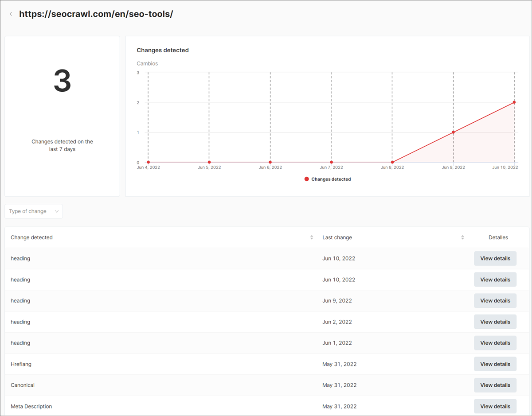
Task: Click the Detalles column header
Action: click(x=498, y=237)
